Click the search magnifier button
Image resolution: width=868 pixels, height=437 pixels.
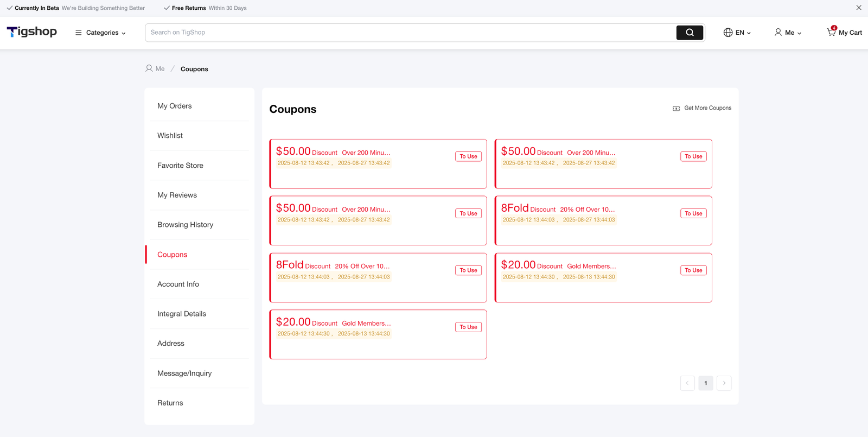[690, 33]
